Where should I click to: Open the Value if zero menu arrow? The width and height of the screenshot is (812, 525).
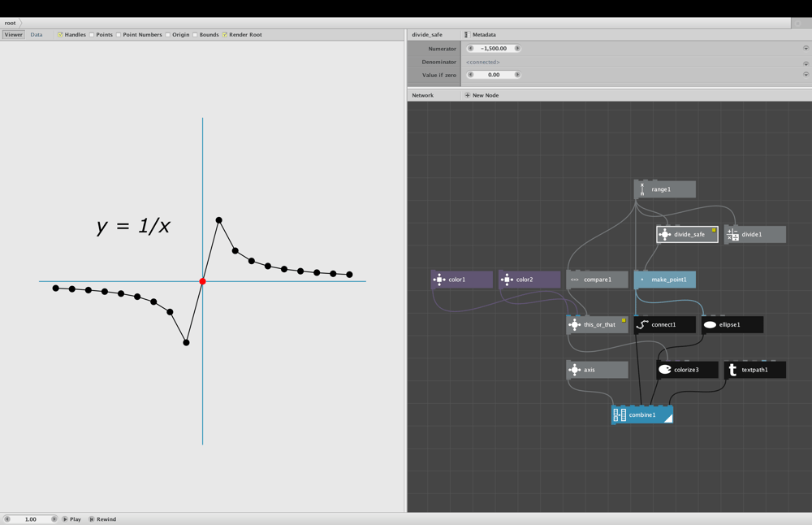coord(806,75)
